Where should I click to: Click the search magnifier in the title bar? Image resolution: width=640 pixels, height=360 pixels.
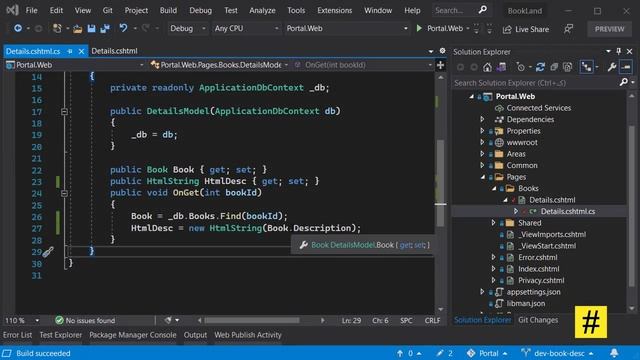[482, 10]
